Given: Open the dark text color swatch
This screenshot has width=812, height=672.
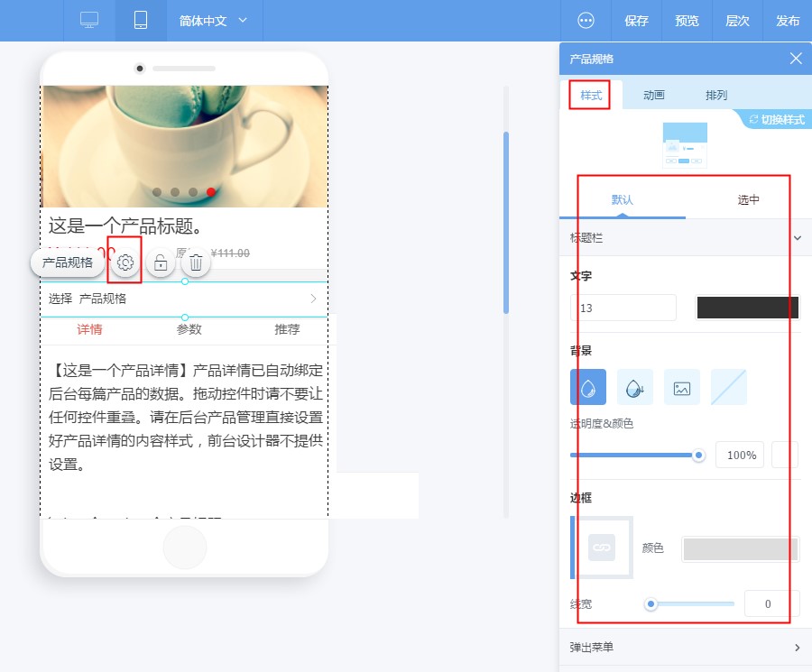Looking at the screenshot, I should tap(748, 308).
